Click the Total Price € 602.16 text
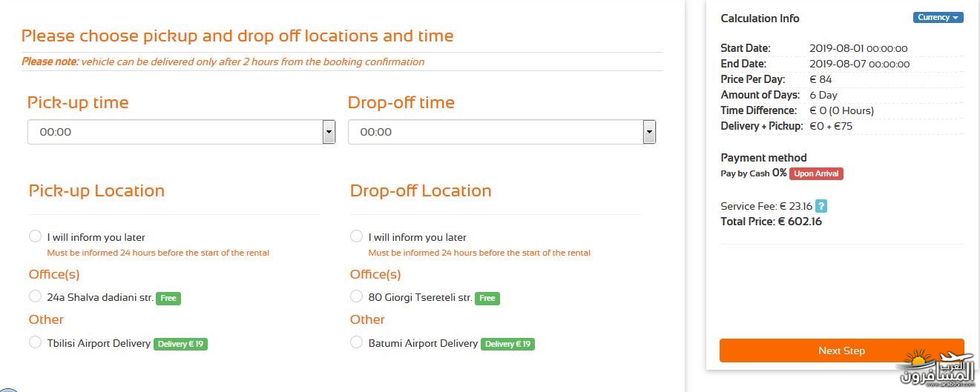 pyautogui.click(x=772, y=222)
